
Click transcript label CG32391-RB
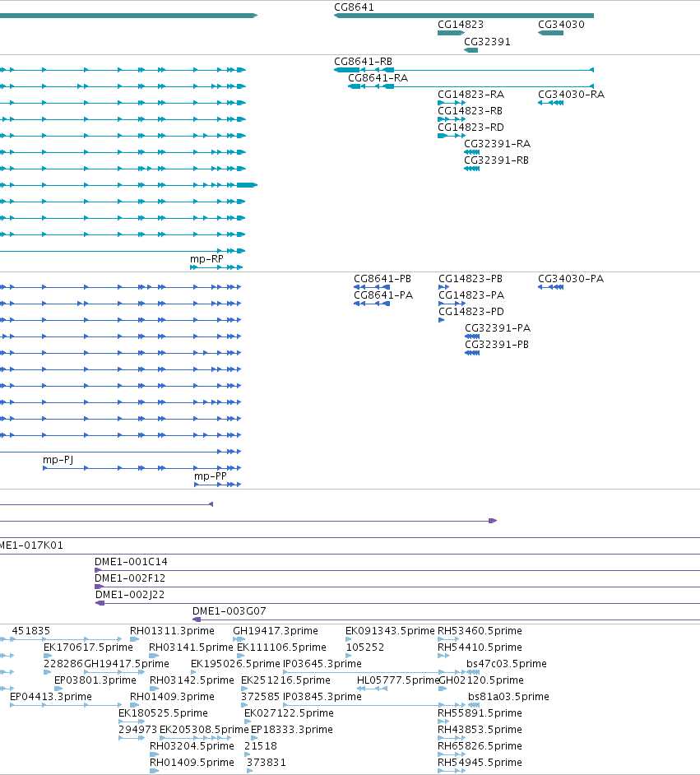(x=496, y=160)
